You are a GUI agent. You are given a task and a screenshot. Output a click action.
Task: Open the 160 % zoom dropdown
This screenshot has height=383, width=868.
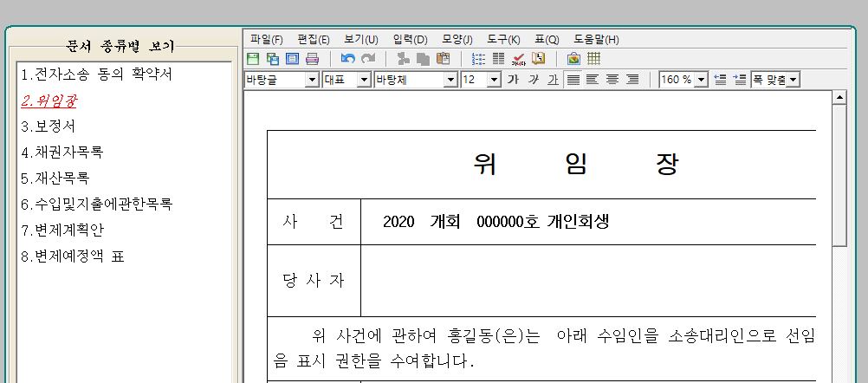[x=702, y=80]
